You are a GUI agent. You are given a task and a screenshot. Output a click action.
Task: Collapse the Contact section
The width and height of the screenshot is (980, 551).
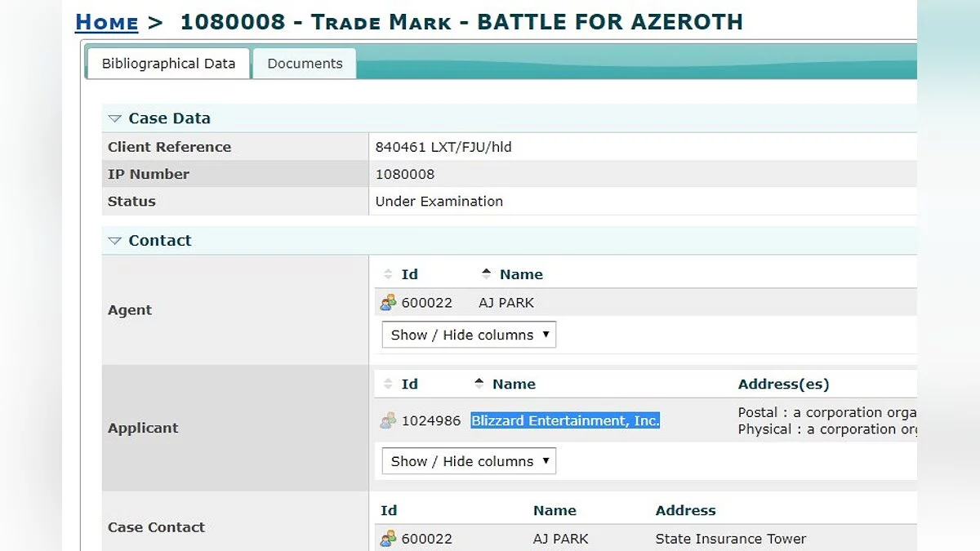(x=115, y=241)
